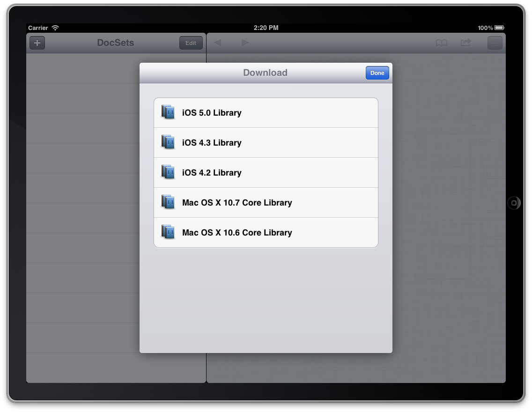Tap the share action icon

[466, 43]
